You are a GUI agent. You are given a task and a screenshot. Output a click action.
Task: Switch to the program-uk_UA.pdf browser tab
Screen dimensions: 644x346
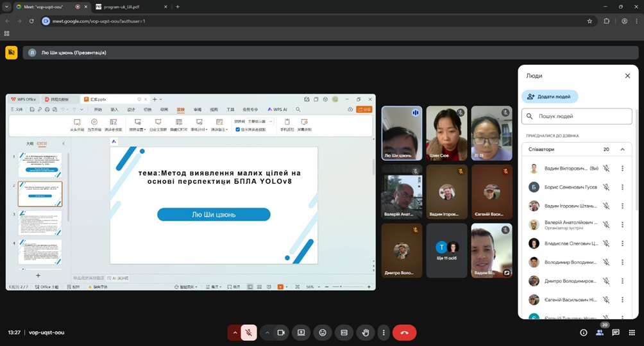(126, 6)
